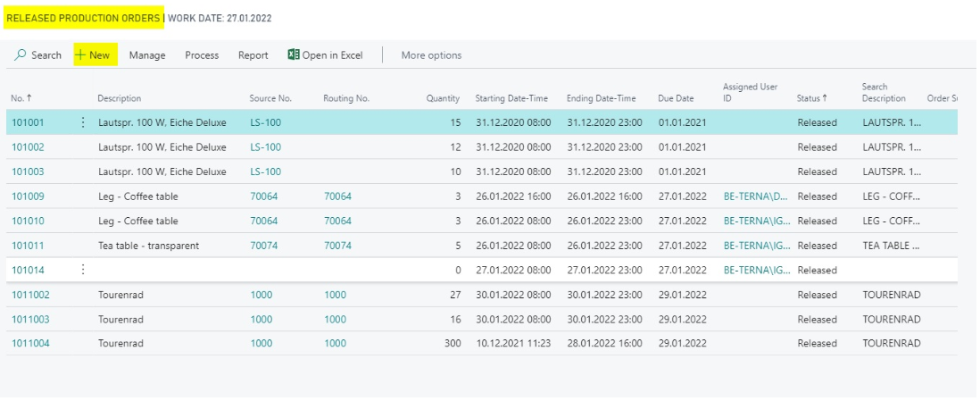Sort by the No. column header
The image size is (980, 401).
[x=21, y=98]
